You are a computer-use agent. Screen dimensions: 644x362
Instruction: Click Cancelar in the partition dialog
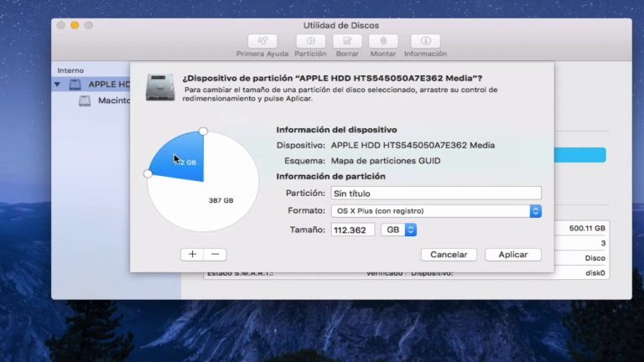point(449,255)
